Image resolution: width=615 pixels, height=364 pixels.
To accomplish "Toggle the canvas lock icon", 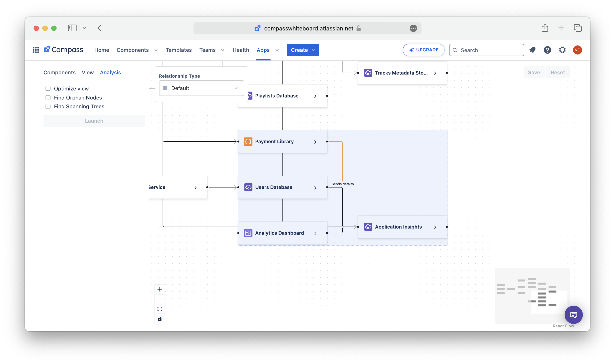I will [x=160, y=319].
